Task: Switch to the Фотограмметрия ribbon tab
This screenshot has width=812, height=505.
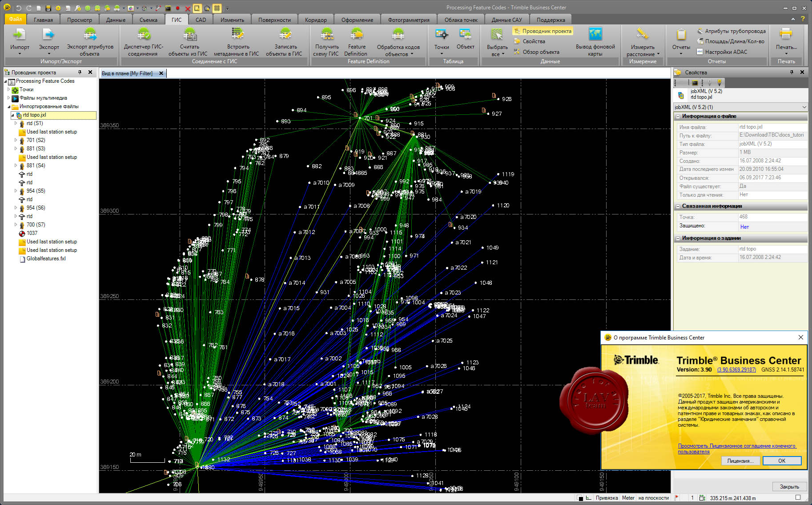Action: click(409, 20)
